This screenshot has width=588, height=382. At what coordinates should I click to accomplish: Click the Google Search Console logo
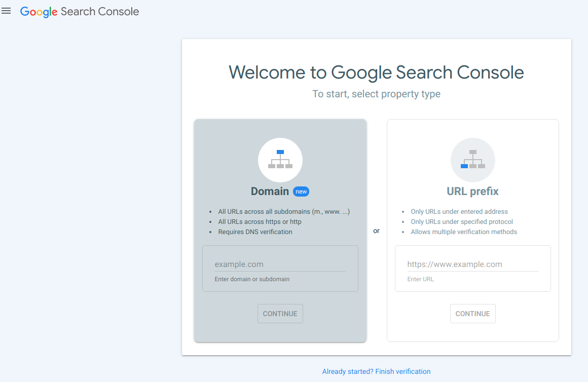[x=80, y=12]
